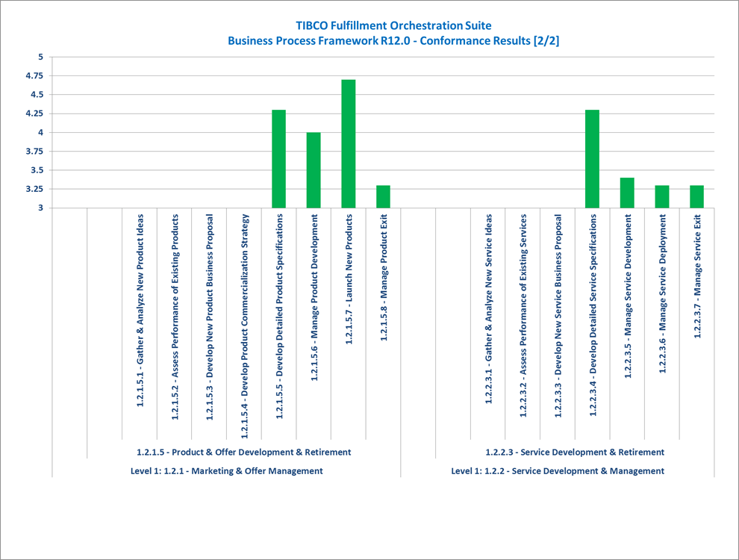The height and width of the screenshot is (560, 739).
Task: Click group label "1.2.2.3 - Service Development & Retirement"
Action: click(x=575, y=452)
